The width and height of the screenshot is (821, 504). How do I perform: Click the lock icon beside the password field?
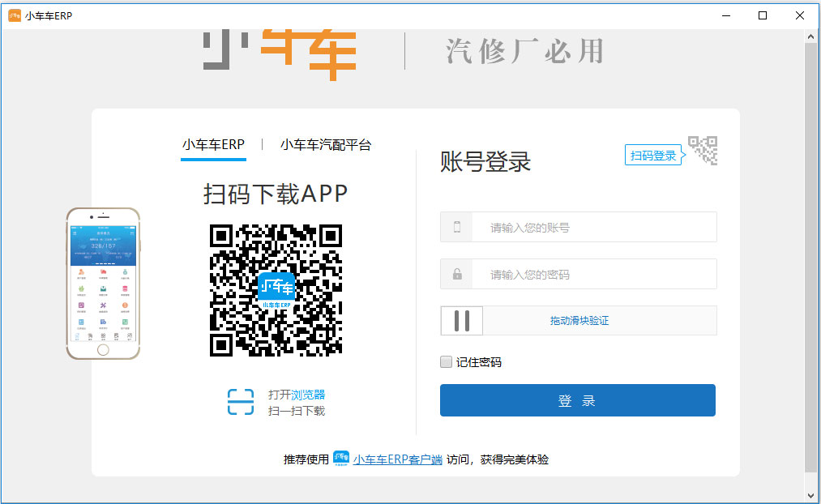[457, 274]
